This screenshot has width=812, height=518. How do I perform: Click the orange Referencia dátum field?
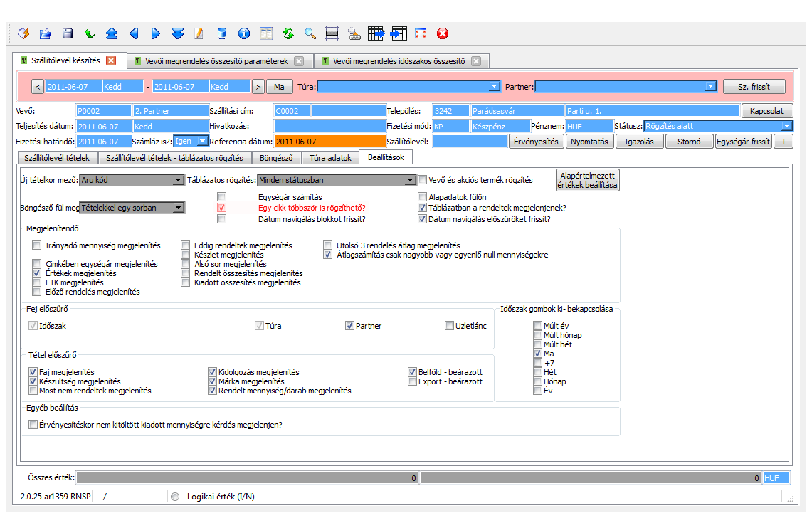(x=330, y=142)
